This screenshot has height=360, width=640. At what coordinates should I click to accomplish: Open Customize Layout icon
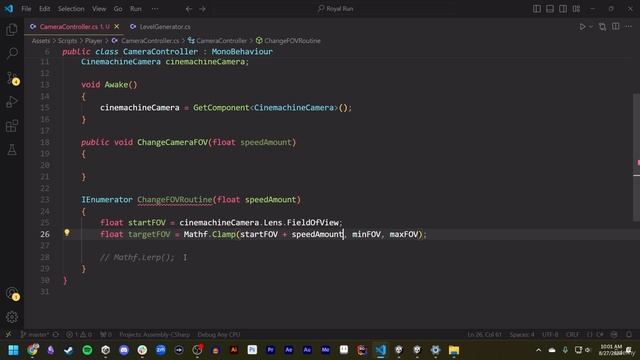576,9
